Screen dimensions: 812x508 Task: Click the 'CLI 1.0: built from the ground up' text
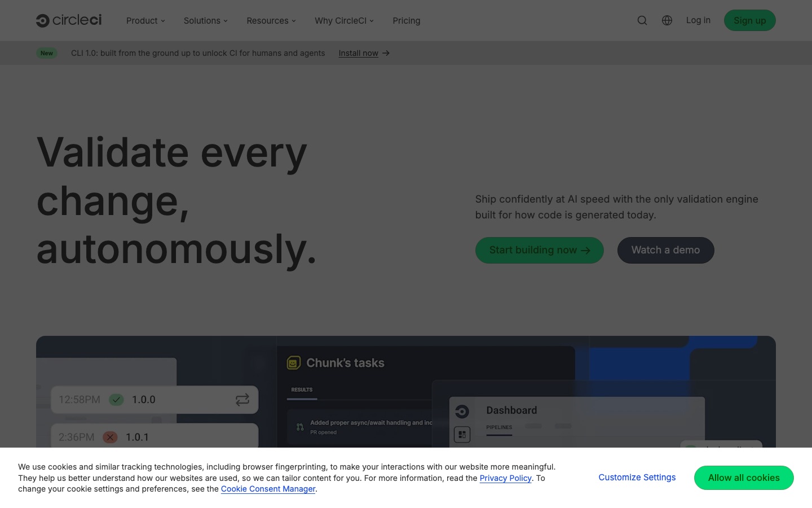[x=198, y=53]
